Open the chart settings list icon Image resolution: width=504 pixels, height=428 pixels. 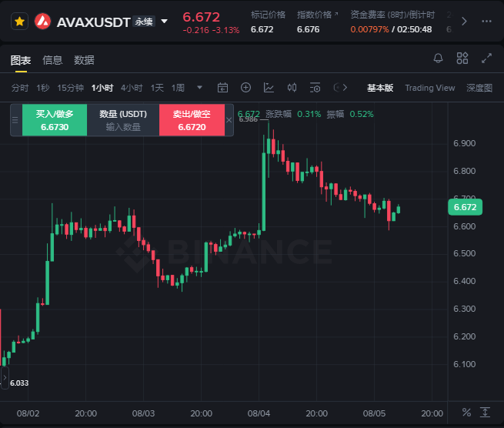pyautogui.click(x=315, y=88)
